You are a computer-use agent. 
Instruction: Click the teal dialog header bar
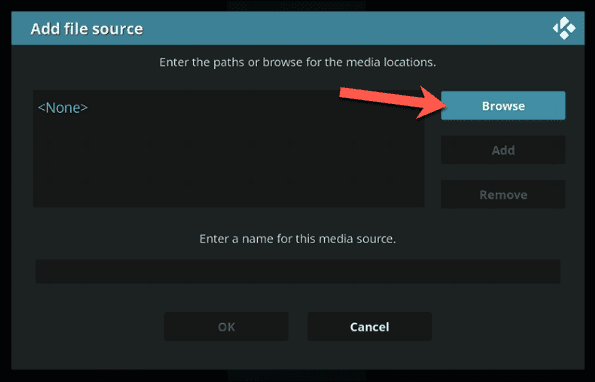pos(298,28)
